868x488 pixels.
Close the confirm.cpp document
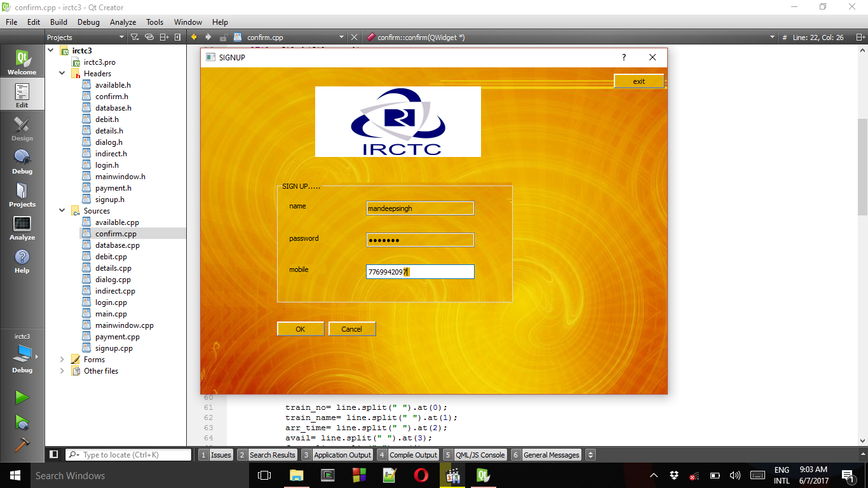coord(355,37)
